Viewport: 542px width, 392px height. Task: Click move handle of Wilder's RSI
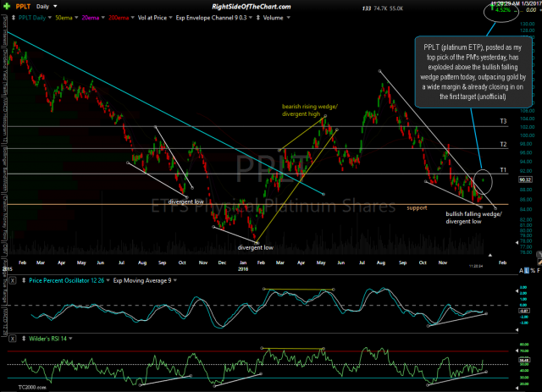(x=24, y=339)
